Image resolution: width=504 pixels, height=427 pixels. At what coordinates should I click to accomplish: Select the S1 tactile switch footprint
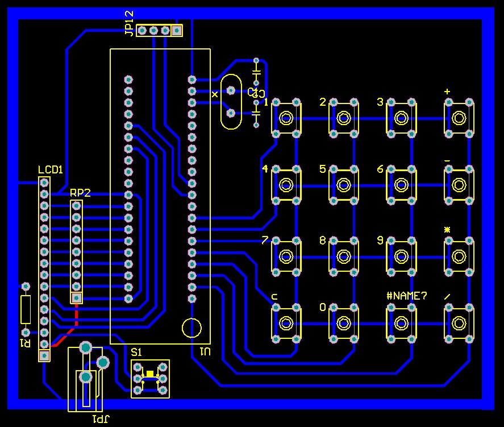[x=149, y=378]
